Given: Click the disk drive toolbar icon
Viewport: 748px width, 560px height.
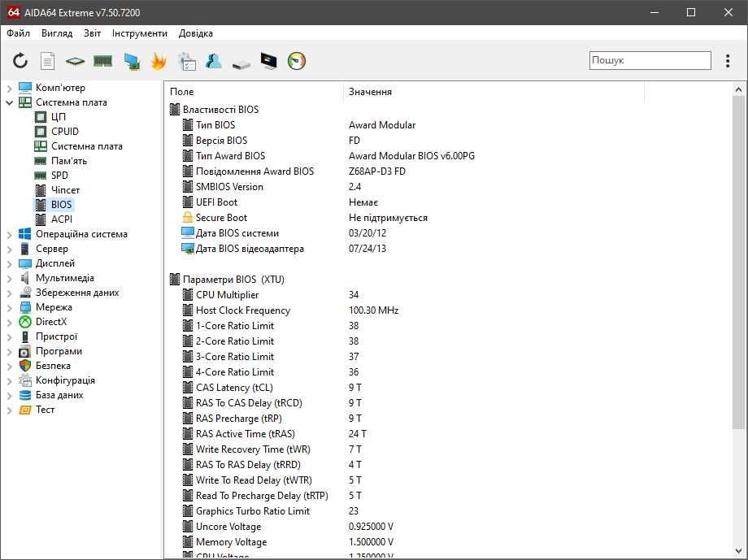Looking at the screenshot, I should (x=241, y=64).
